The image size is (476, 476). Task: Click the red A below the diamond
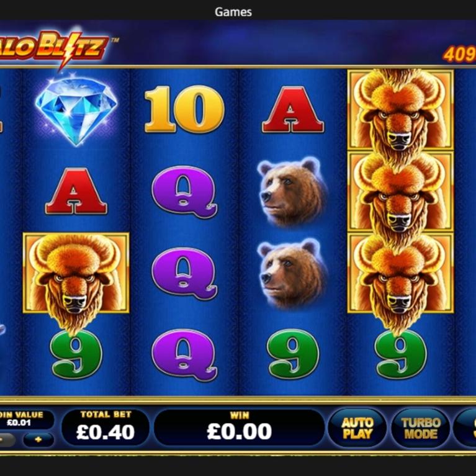76,191
